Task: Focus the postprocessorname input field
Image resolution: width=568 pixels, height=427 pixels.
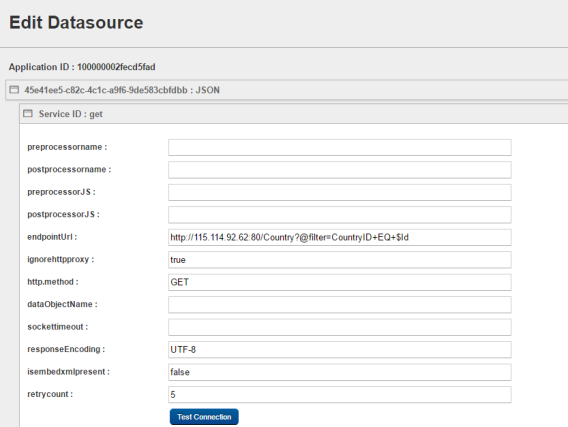Action: tap(340, 170)
